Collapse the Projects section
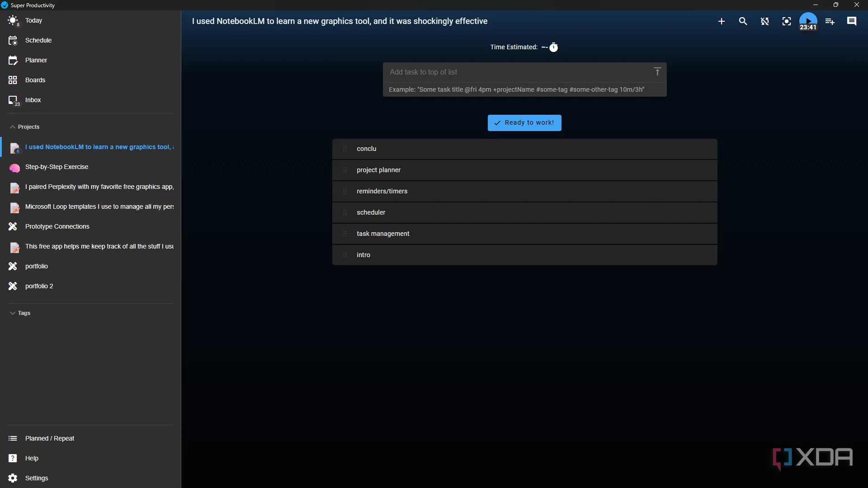Screen dimensions: 868x488 pyautogui.click(x=25, y=127)
